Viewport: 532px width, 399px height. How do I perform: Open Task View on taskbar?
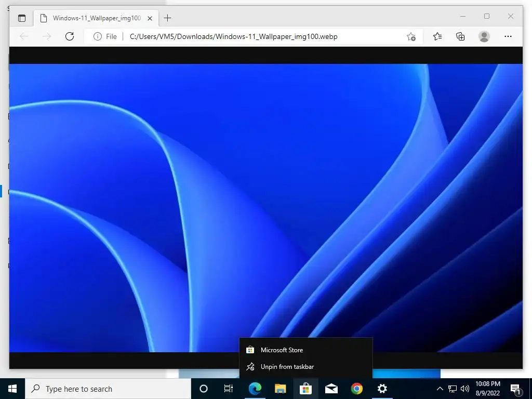click(229, 389)
